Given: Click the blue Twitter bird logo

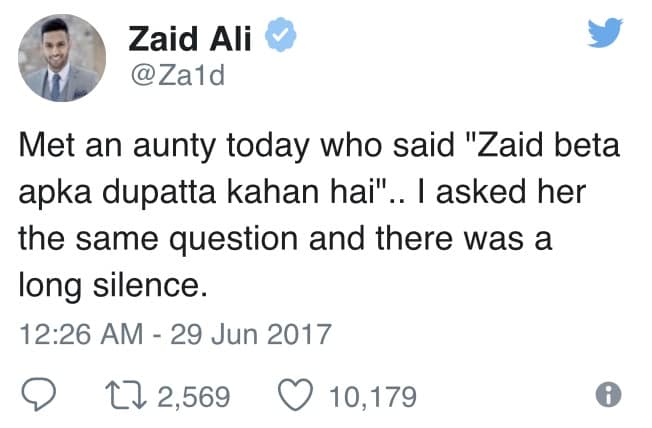Looking at the screenshot, I should tap(605, 32).
